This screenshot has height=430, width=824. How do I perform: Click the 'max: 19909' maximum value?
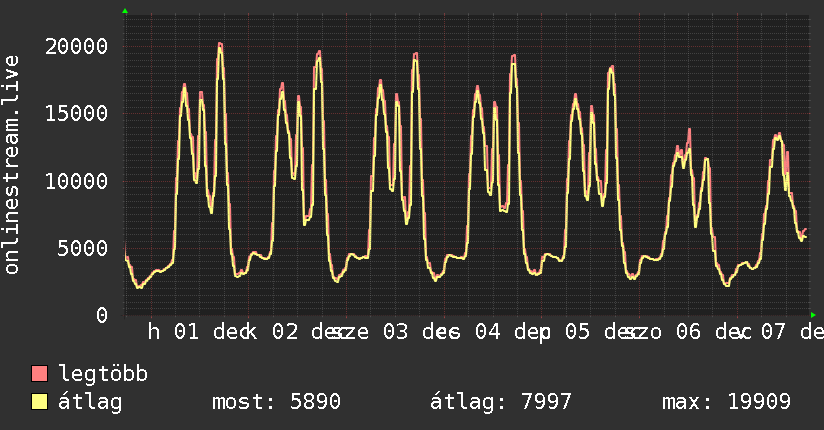point(726,402)
